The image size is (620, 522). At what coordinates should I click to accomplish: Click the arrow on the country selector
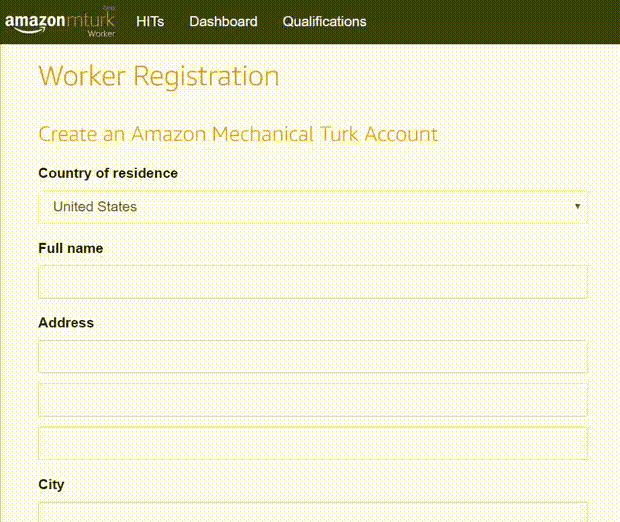point(577,207)
